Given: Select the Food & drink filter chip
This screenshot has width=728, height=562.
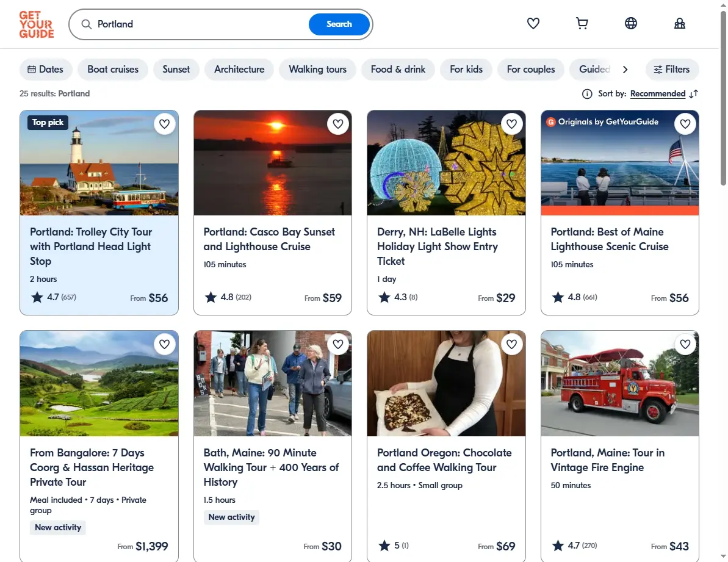Looking at the screenshot, I should click(398, 70).
